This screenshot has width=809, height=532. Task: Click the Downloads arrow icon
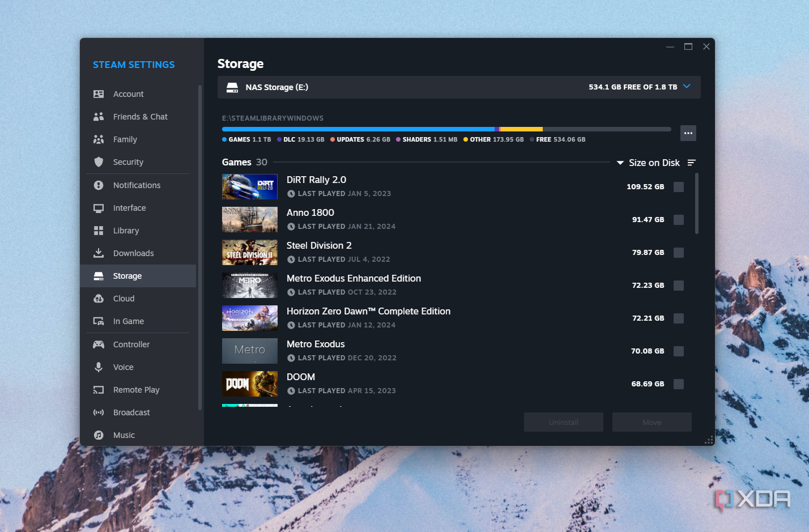(x=99, y=253)
